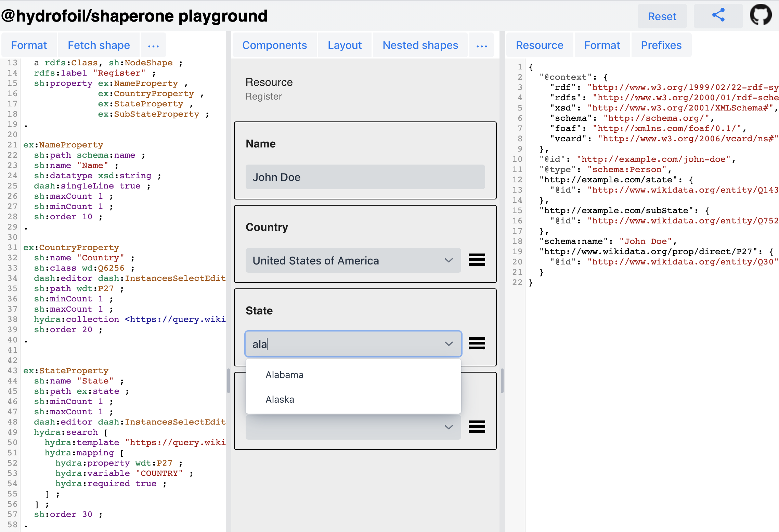Click the "@id" john-doe JSON line
This screenshot has height=532, width=779.
tap(637, 159)
